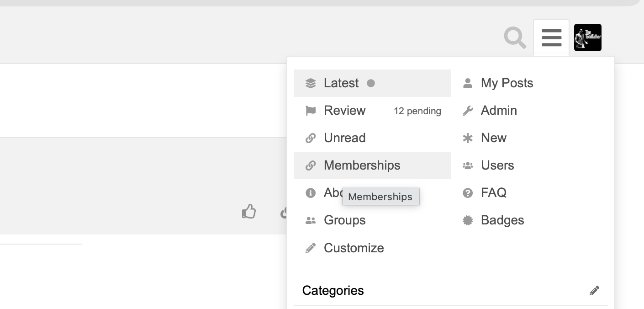Viewport: 644px width, 309px height.
Task: Open the Admin panel link
Action: tap(498, 111)
